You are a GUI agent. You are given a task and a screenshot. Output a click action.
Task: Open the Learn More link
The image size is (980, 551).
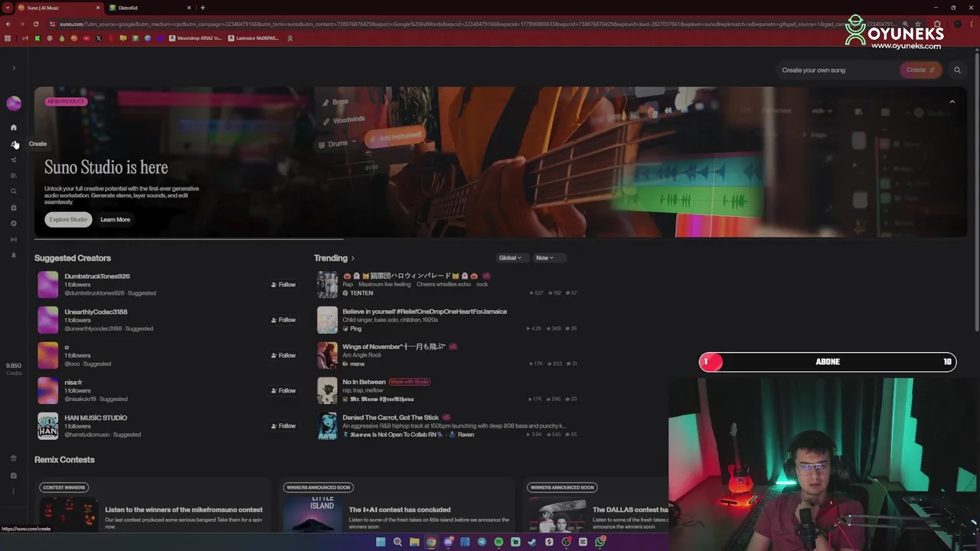[115, 220]
